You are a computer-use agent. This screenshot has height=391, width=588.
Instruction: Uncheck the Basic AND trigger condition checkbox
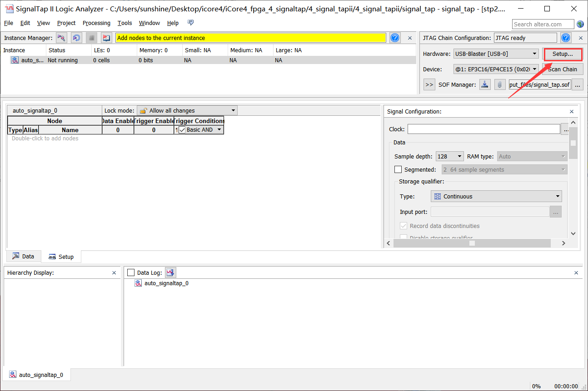(182, 130)
